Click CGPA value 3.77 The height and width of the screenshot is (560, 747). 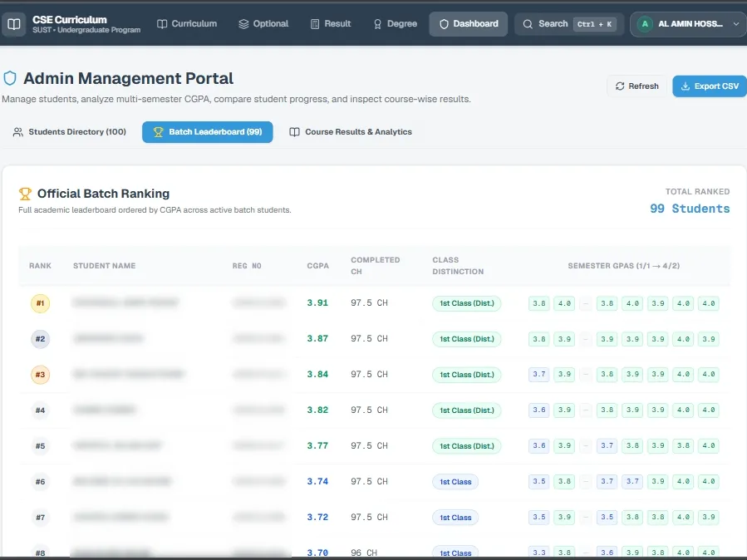point(317,445)
